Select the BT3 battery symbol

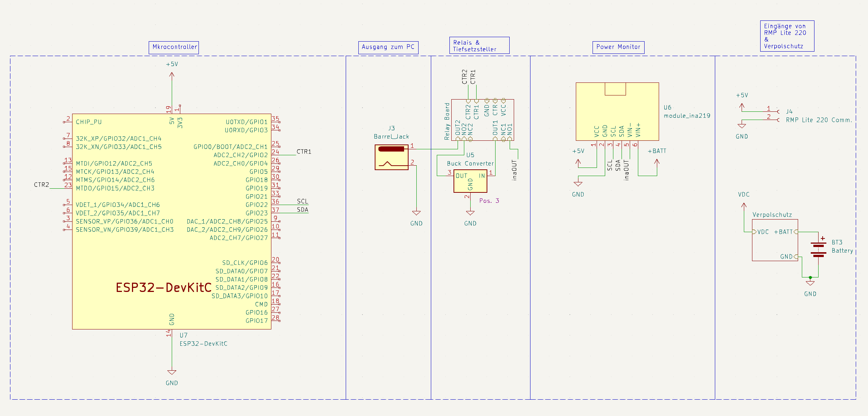[x=818, y=250]
